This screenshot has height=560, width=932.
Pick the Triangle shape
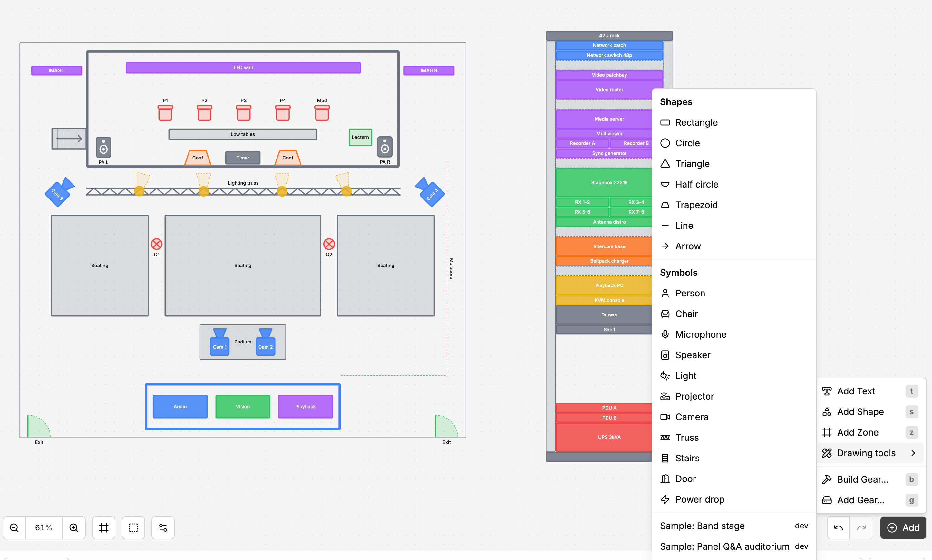point(734,164)
